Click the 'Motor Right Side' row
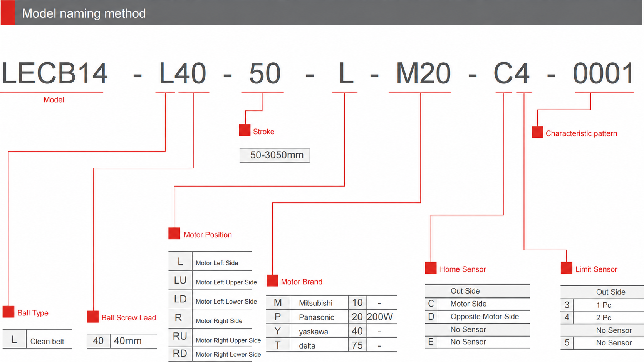This screenshot has width=644, height=362. (210, 319)
